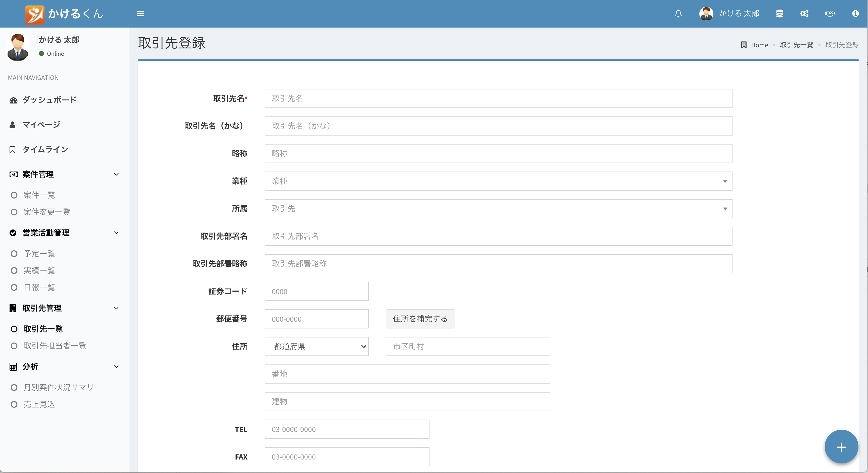Viewport: 868px width, 473px height.
Task: Click the 取引先管理 building icon
Action: pos(13,308)
